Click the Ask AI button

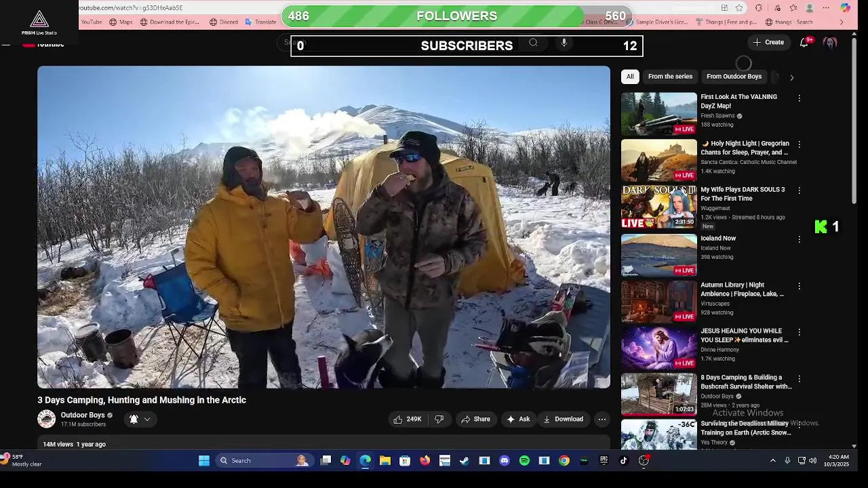click(518, 420)
